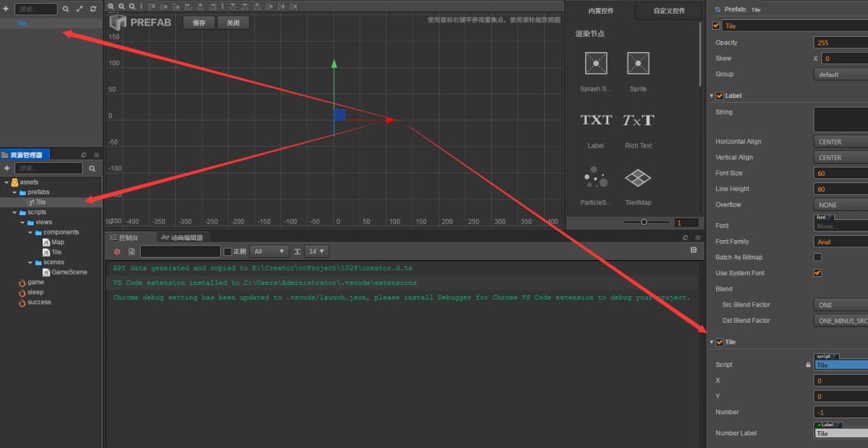Collapse the views folder
The height and width of the screenshot is (448, 868).
pos(23,222)
